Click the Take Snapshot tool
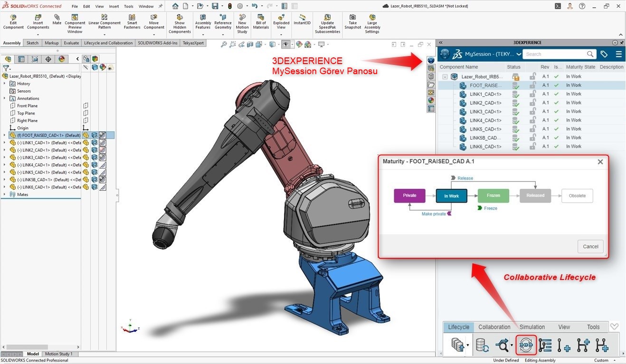The width and height of the screenshot is (626, 364). point(353,22)
